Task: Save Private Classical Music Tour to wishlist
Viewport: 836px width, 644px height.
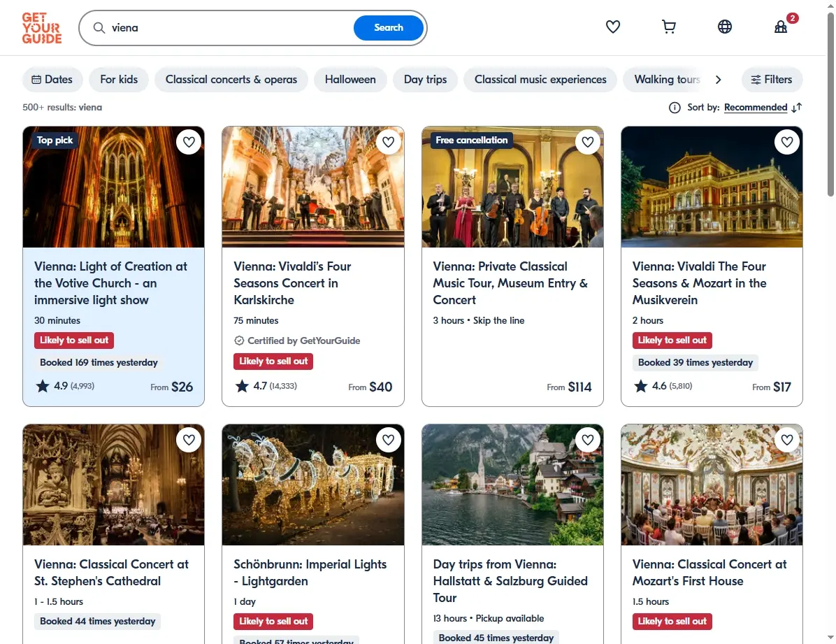Action: tap(588, 142)
